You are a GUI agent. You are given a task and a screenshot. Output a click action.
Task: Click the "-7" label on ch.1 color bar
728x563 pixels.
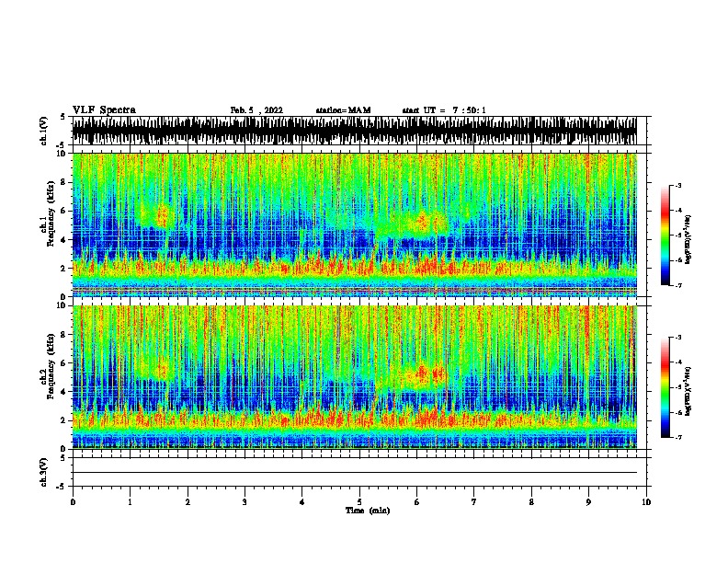point(677,285)
